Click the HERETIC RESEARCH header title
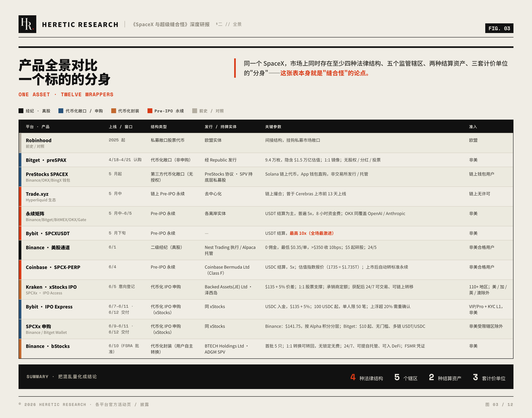 click(x=80, y=25)
